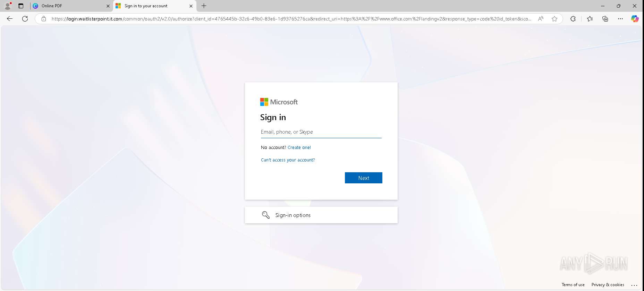Open Sign-in options
The width and height of the screenshot is (644, 291).
pyautogui.click(x=321, y=215)
